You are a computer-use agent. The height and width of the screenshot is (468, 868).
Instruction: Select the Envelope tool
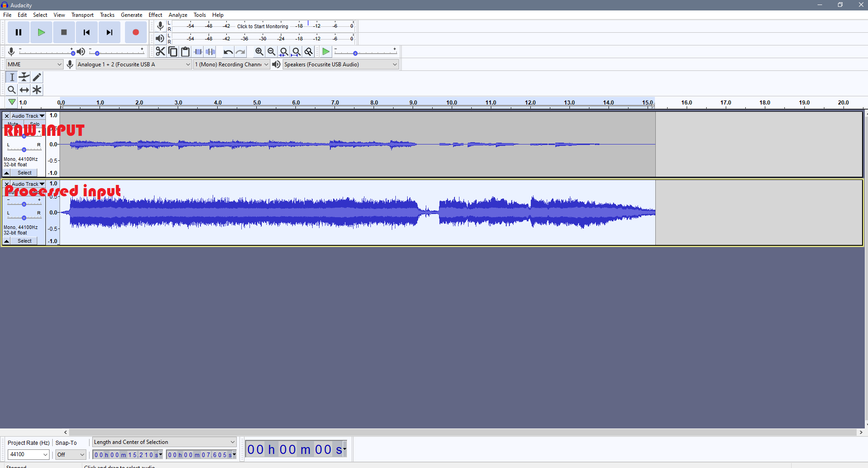tap(25, 77)
